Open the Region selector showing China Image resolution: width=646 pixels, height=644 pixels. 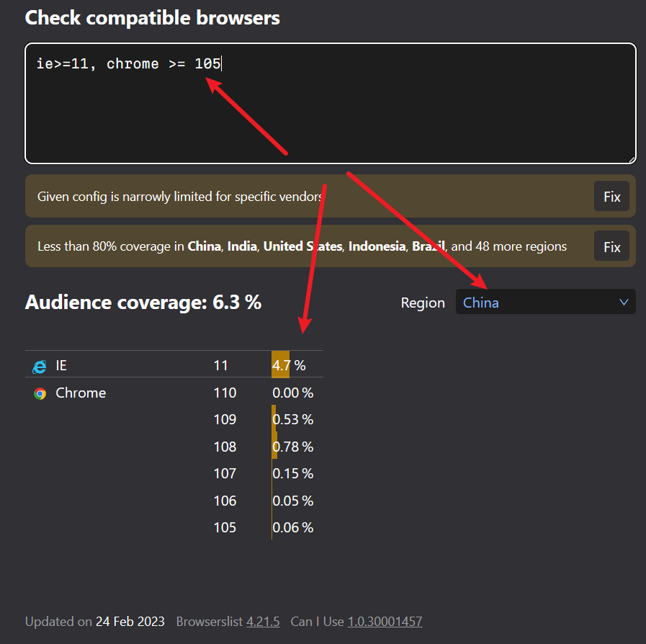pyautogui.click(x=545, y=303)
